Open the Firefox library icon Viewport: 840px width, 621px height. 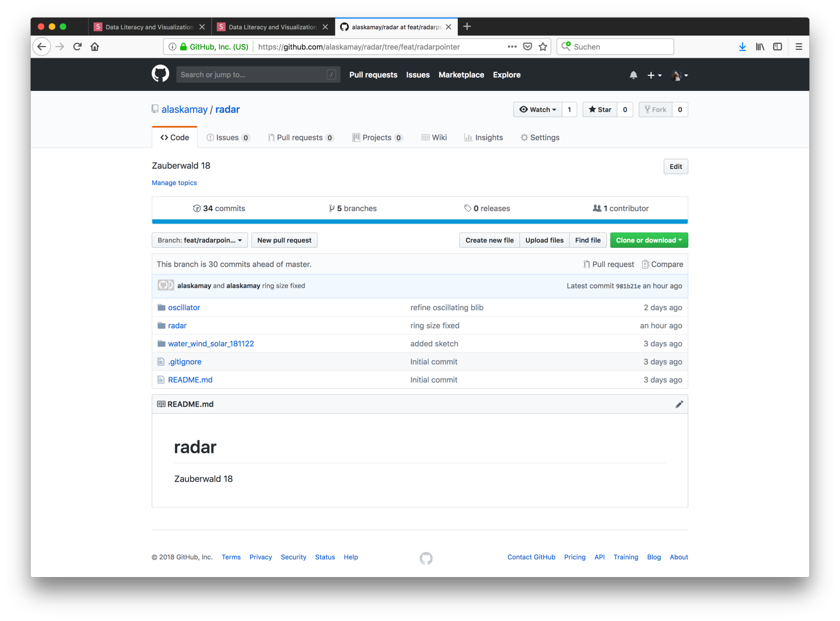coord(760,46)
